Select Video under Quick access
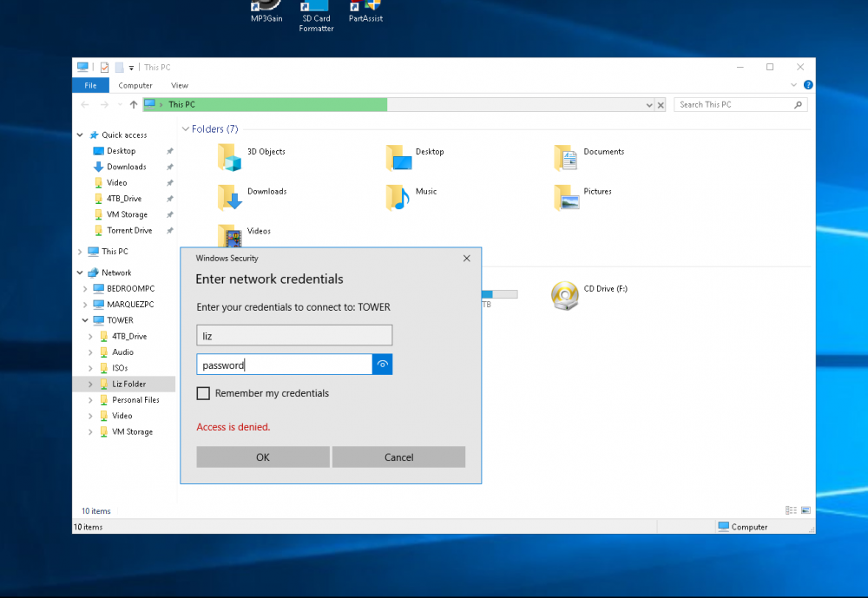This screenshot has height=598, width=868. coord(116,183)
